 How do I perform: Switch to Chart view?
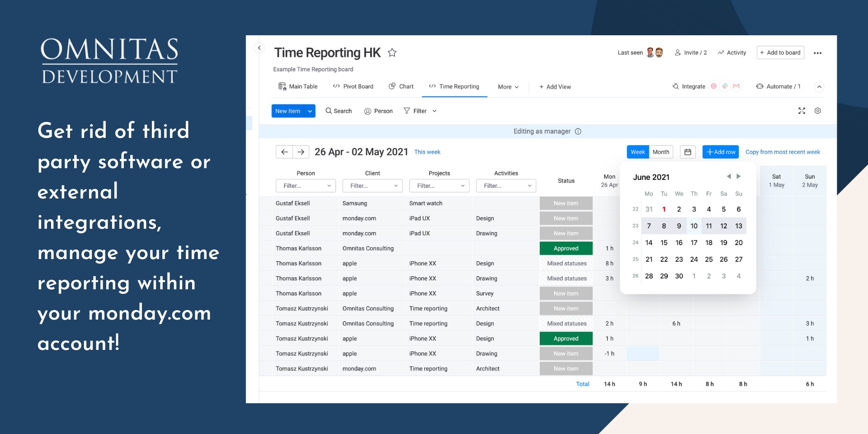click(x=401, y=86)
